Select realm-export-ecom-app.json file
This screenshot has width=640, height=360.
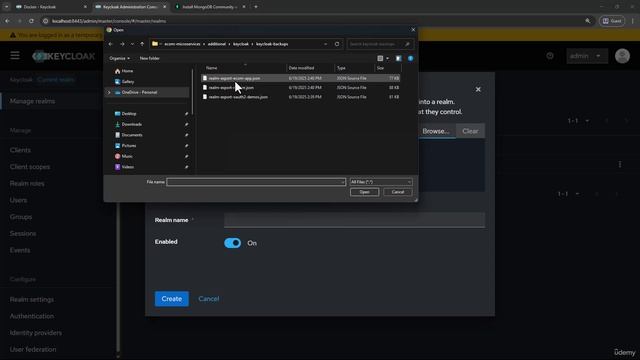301,78
